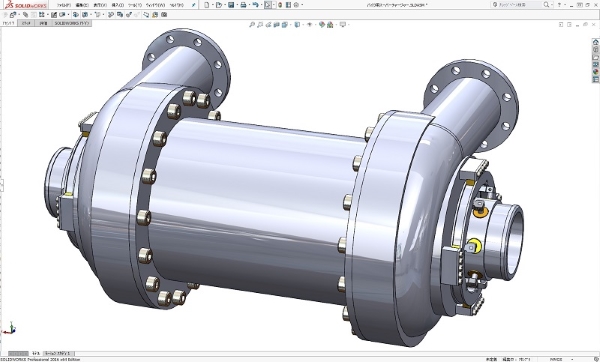The width and height of the screenshot is (600, 362).
Task: Click the Rebuild traffic light icon
Action: tap(280, 5)
